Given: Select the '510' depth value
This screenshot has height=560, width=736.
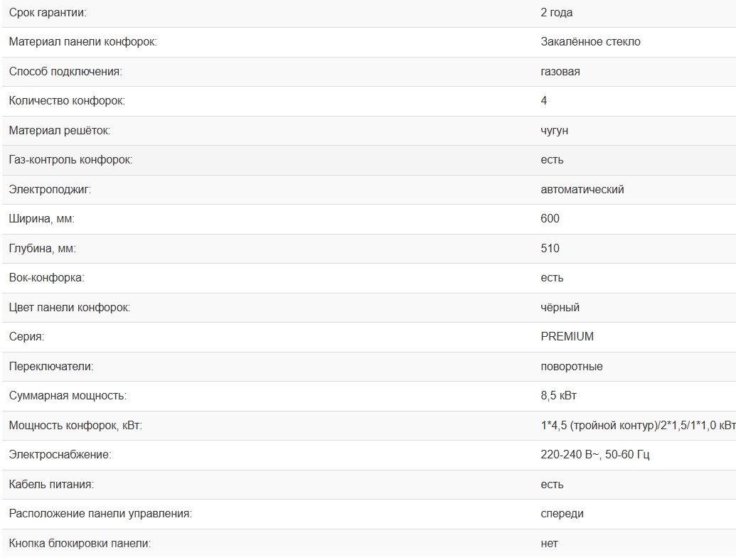Looking at the screenshot, I should (550, 249).
